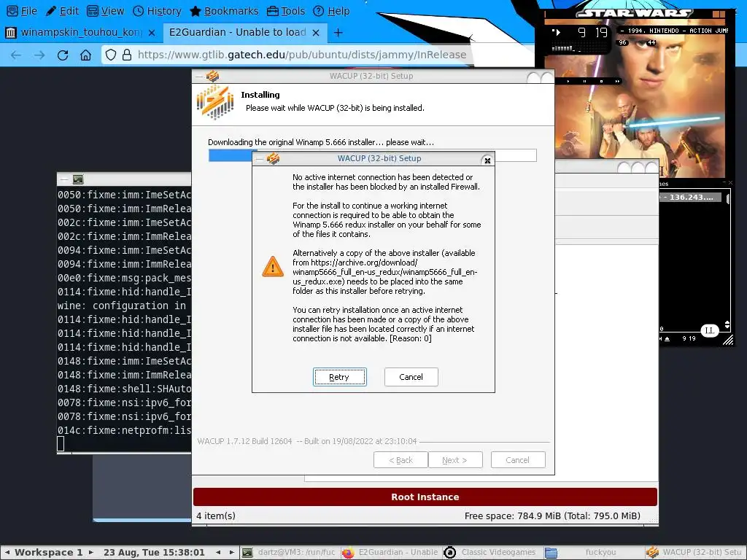Click the taskbar clock 23 Aug, Tue 15:38:01
Image resolution: width=747 pixels, height=560 pixels.
pos(154,553)
